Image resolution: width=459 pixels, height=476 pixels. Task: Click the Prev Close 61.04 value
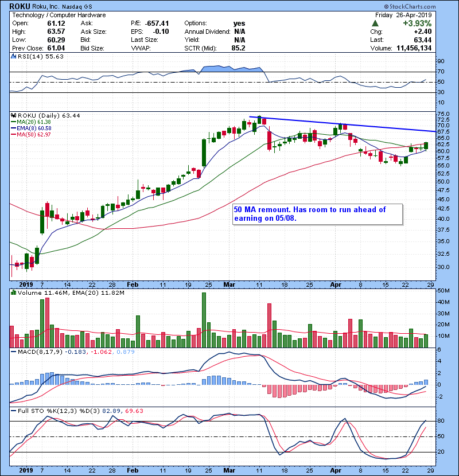[56, 48]
